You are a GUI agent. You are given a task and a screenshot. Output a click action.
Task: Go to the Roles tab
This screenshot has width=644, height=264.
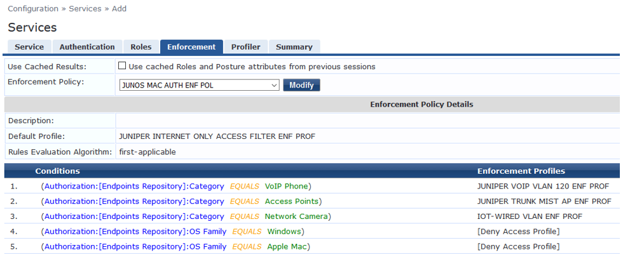click(141, 47)
